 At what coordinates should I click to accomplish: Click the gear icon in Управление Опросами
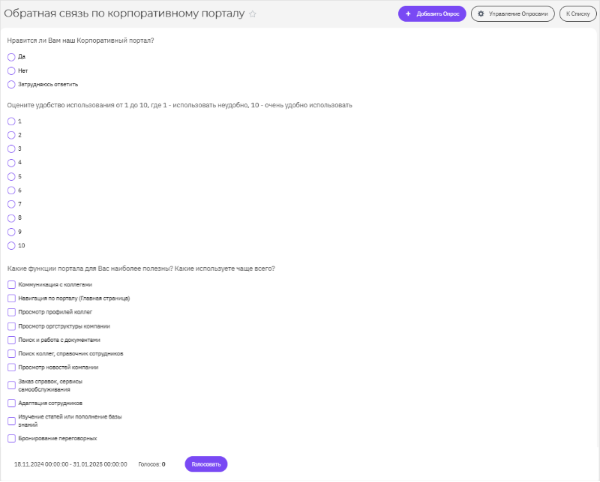[x=481, y=14]
